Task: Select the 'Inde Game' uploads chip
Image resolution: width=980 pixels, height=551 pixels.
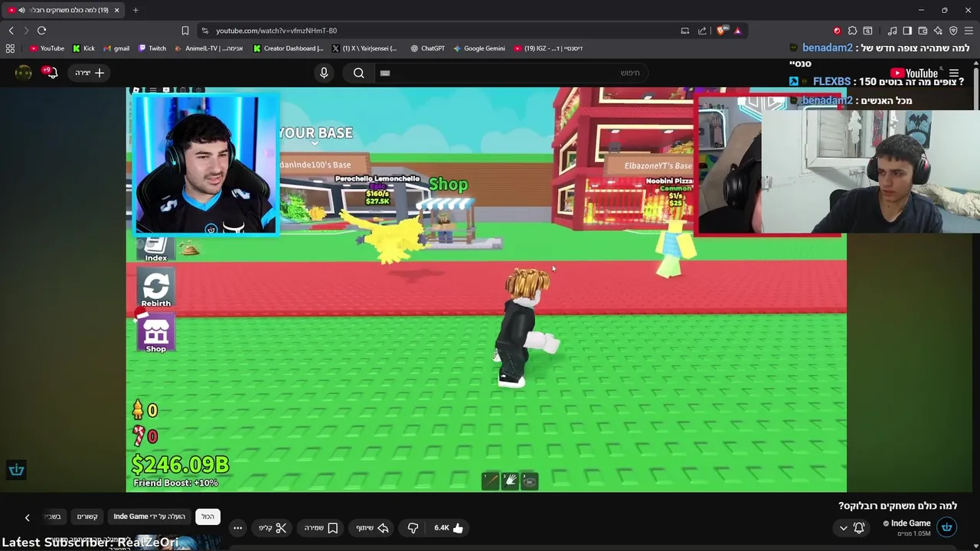Action: coord(149,517)
